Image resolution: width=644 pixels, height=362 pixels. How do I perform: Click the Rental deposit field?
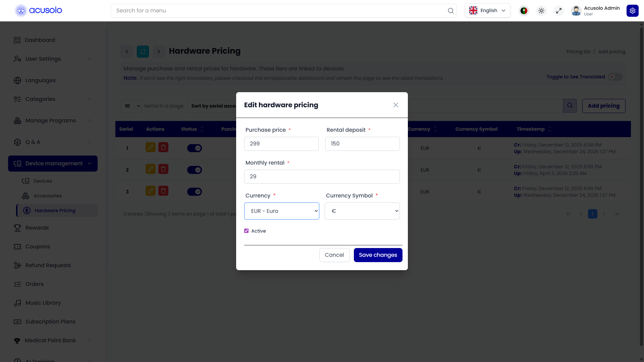coord(363,144)
